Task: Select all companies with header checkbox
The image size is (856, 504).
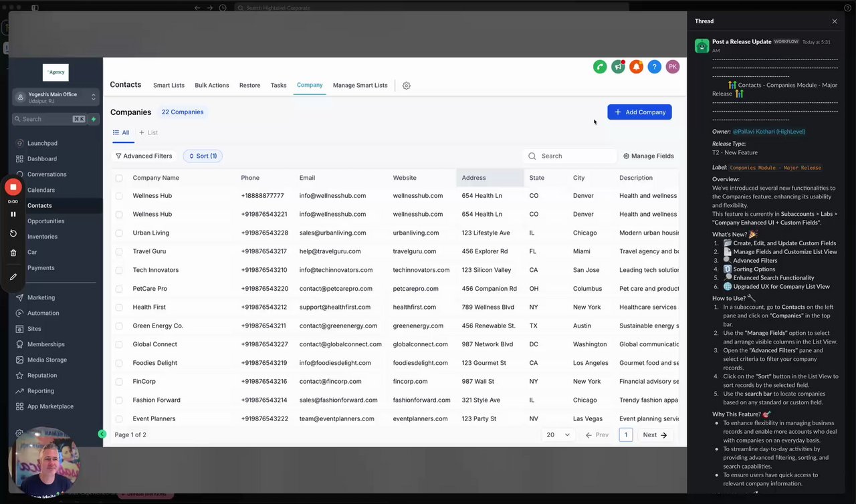Action: [x=119, y=178]
